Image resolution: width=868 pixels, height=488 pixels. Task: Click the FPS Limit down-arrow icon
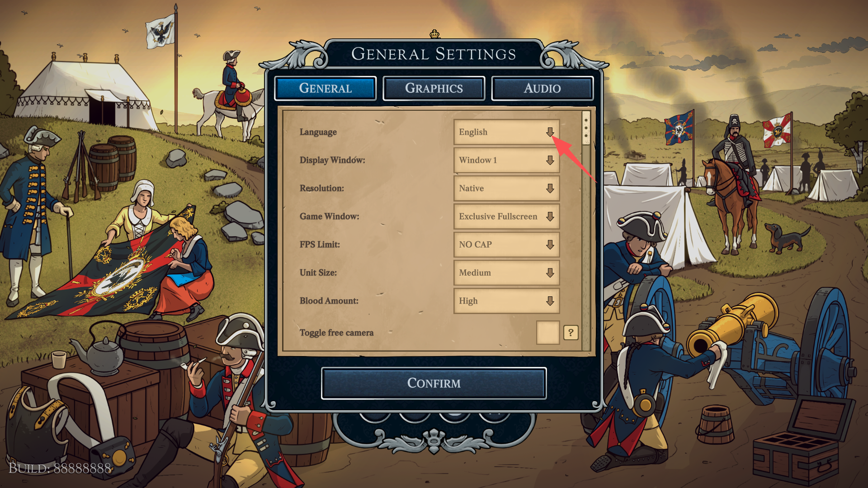pyautogui.click(x=550, y=244)
